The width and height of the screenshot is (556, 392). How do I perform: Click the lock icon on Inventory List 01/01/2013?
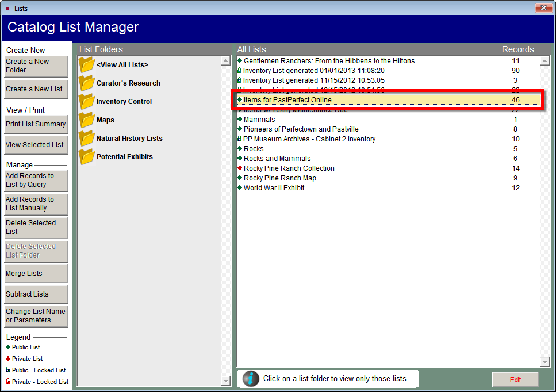pos(240,70)
